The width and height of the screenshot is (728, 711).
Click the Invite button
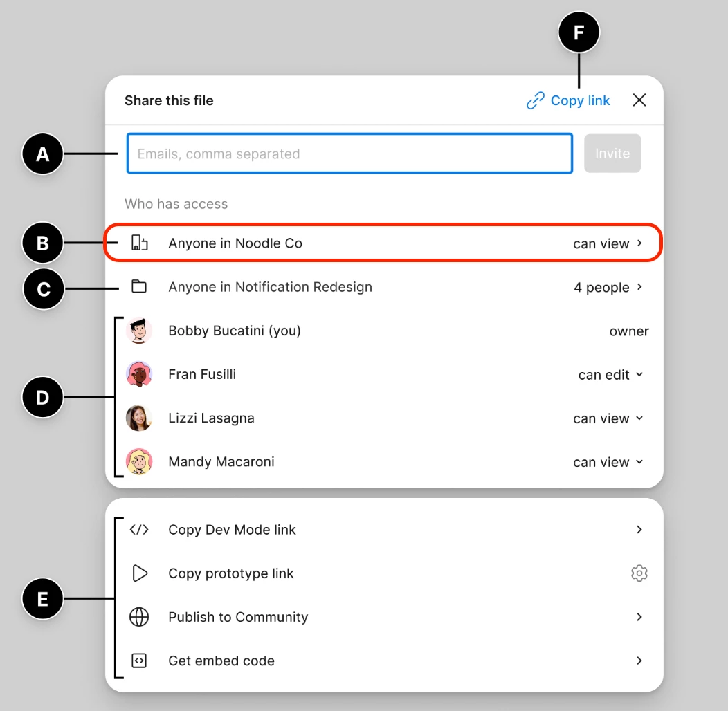click(x=612, y=154)
